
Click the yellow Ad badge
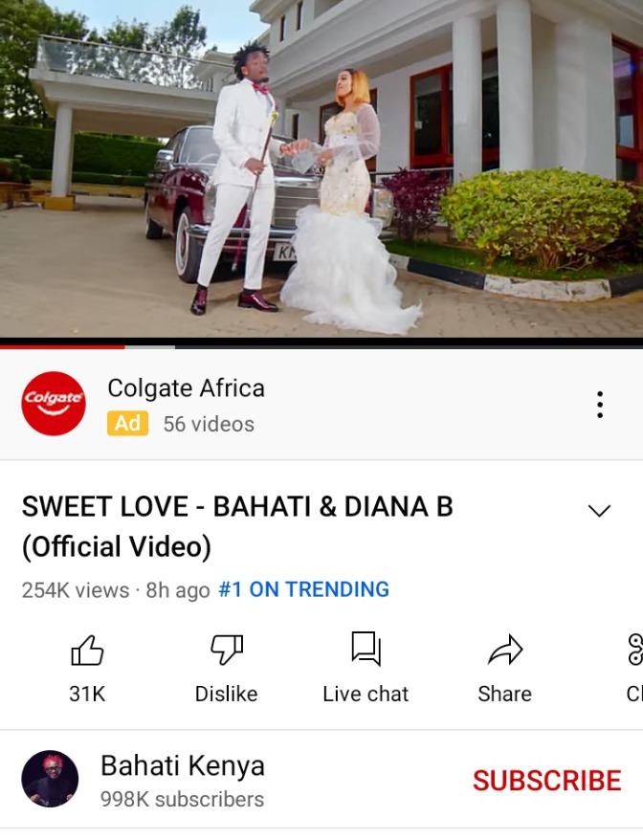[x=127, y=424]
